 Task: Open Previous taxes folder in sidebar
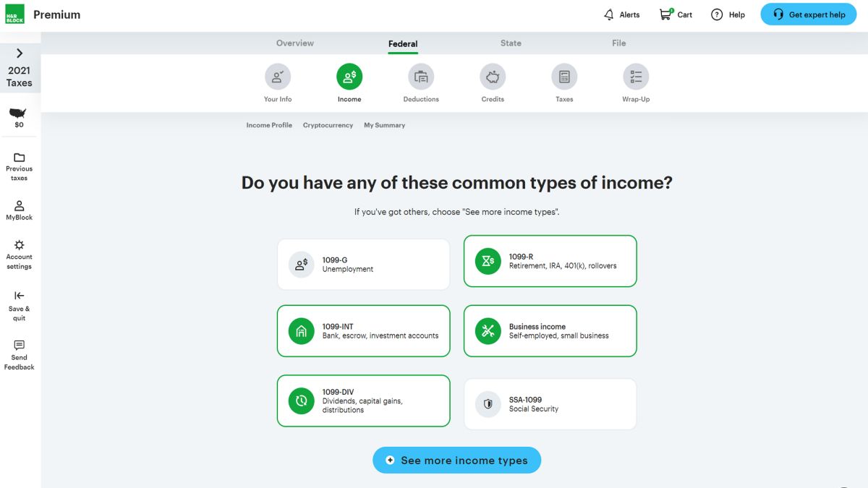(x=20, y=166)
